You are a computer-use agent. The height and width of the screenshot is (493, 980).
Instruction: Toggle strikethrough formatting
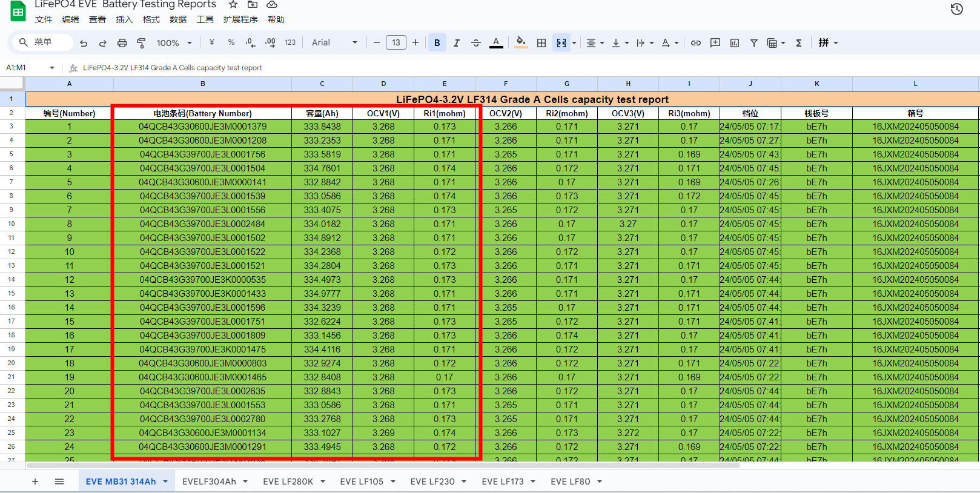click(475, 43)
